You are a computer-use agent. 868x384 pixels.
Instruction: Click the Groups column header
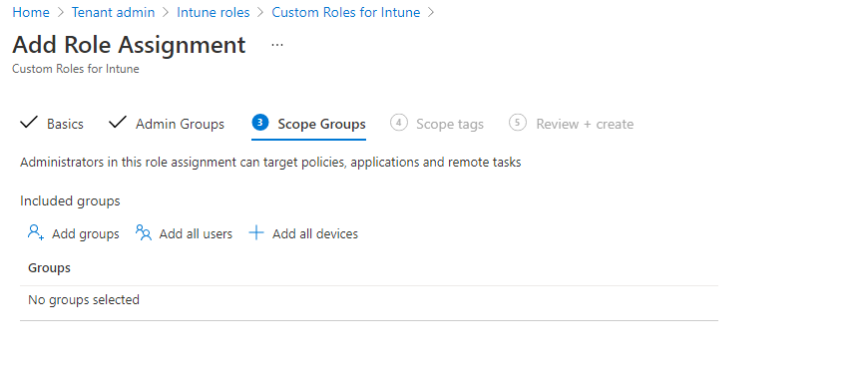coord(49,268)
